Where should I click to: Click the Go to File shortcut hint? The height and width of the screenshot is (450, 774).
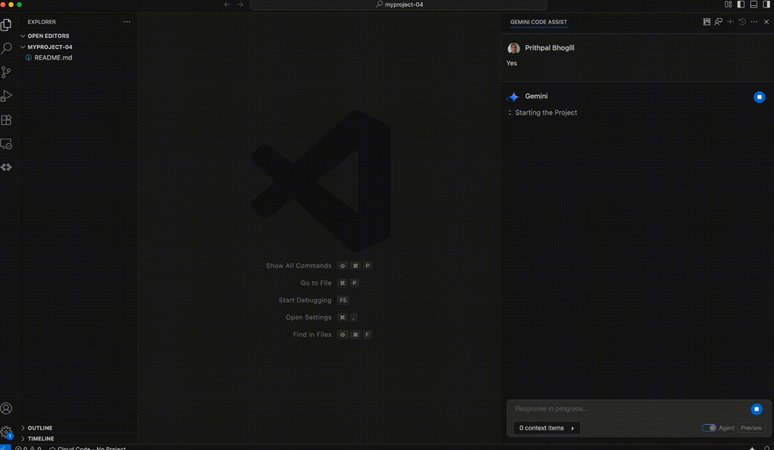(x=329, y=283)
